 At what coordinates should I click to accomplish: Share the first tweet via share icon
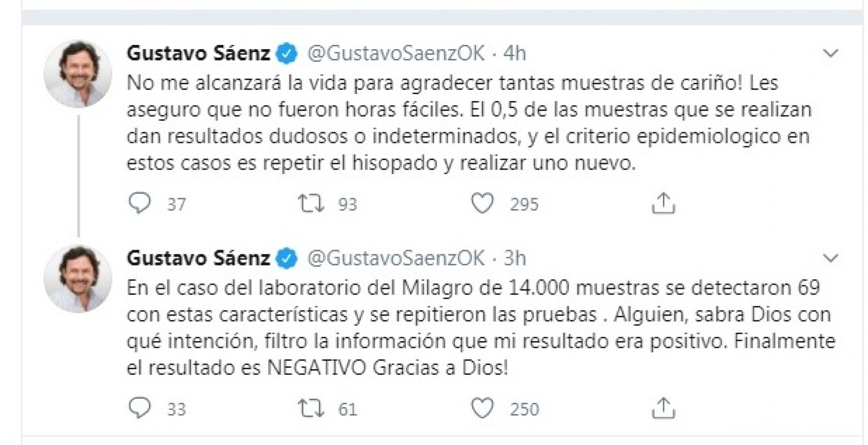click(x=663, y=204)
